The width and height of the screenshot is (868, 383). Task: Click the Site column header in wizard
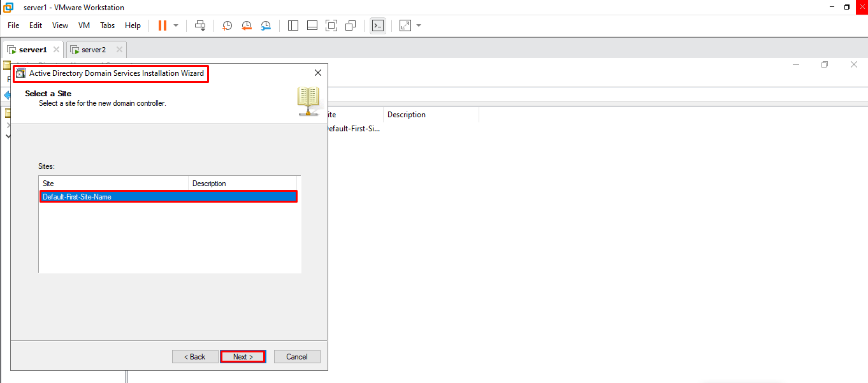(113, 184)
